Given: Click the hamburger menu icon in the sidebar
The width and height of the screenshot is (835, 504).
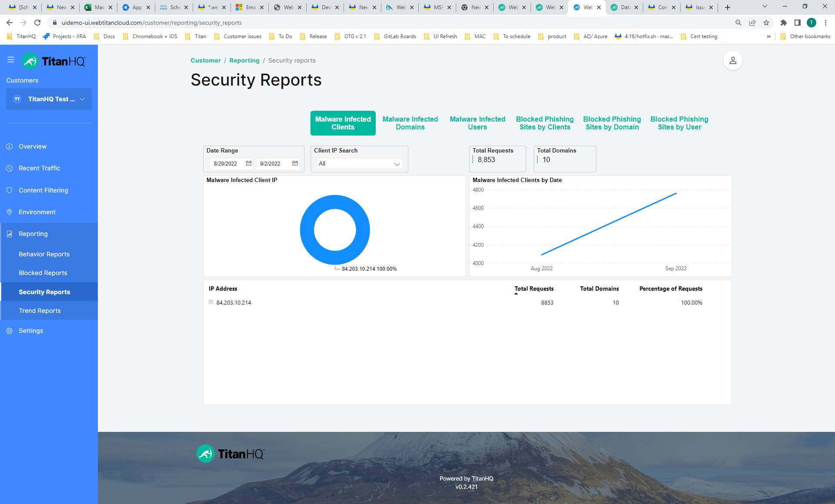Looking at the screenshot, I should click(x=11, y=60).
